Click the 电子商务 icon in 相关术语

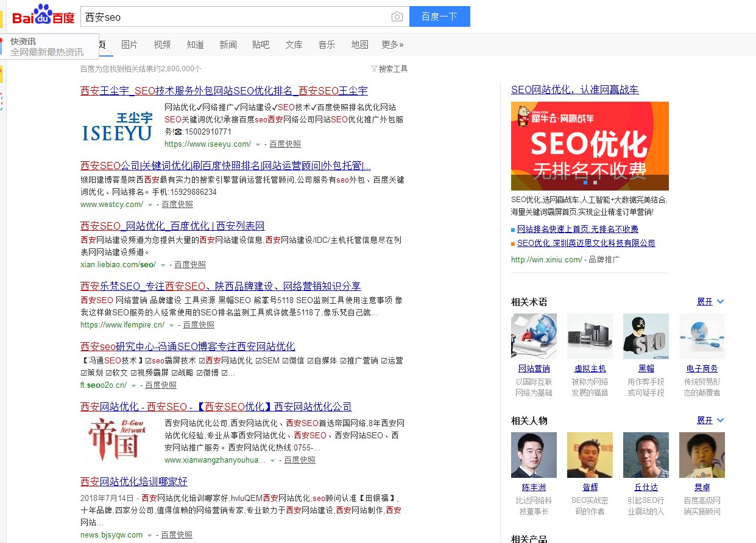click(x=702, y=336)
